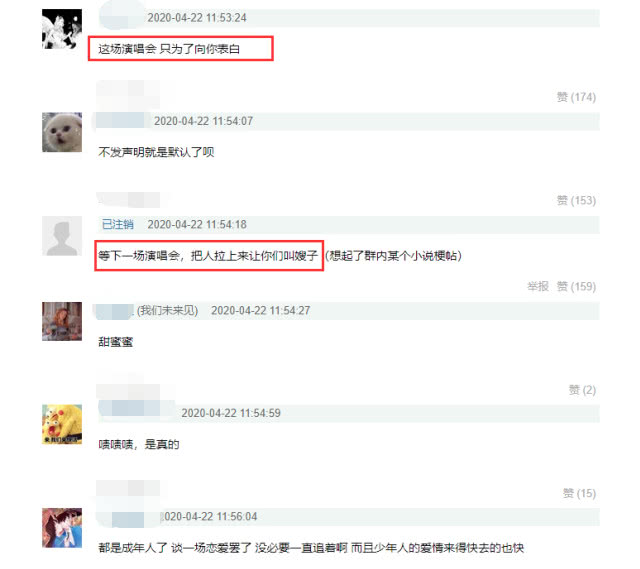Like the comment with 赞 (15)
The width and height of the screenshot is (640, 569).
coord(580,493)
